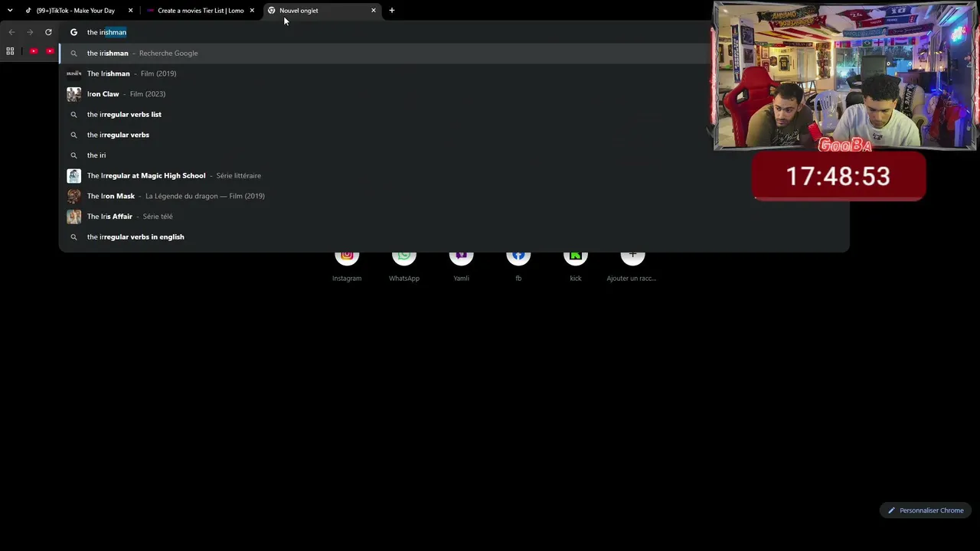Open the apps grid in the bookmarks bar
980x551 pixels.
click(10, 51)
